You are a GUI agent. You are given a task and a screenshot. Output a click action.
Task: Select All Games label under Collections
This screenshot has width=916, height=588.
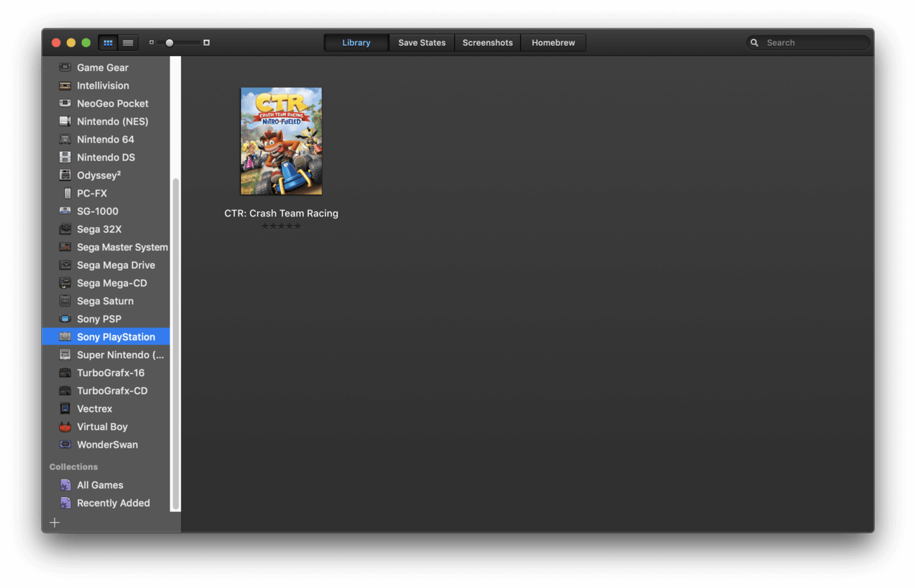(x=100, y=485)
